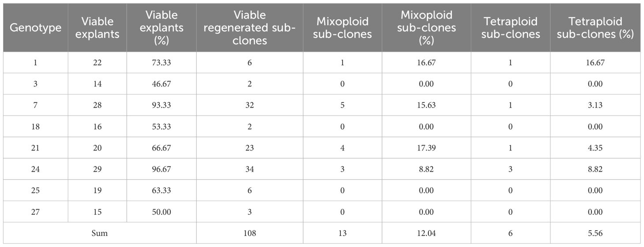
Task: Click the total 108 in Sum row
Action: [250, 233]
